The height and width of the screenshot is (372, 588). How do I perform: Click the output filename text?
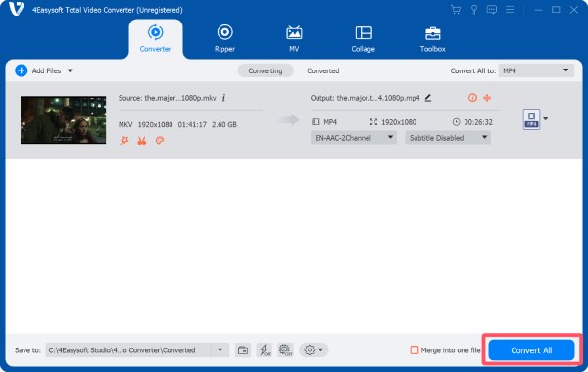pos(378,98)
